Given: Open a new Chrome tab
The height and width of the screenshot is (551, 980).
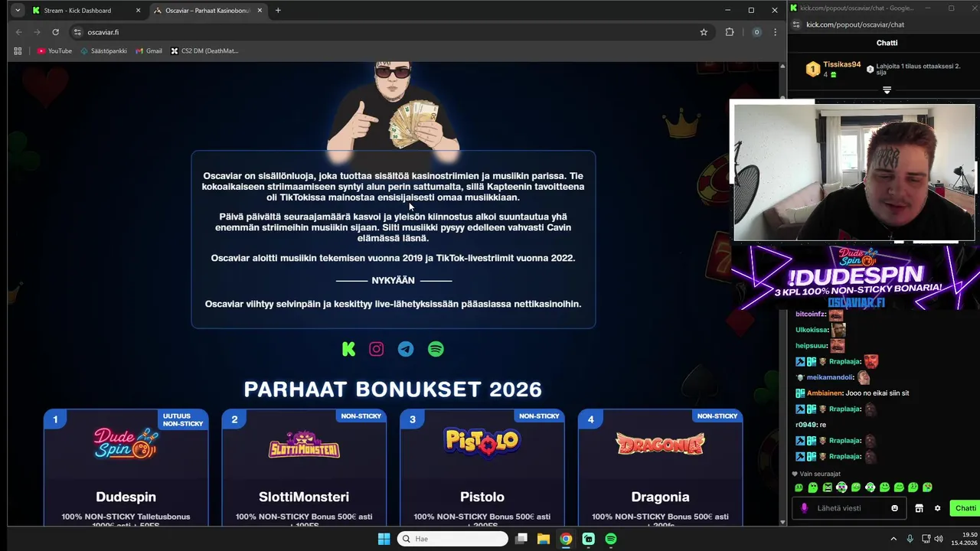Looking at the screenshot, I should tap(278, 11).
